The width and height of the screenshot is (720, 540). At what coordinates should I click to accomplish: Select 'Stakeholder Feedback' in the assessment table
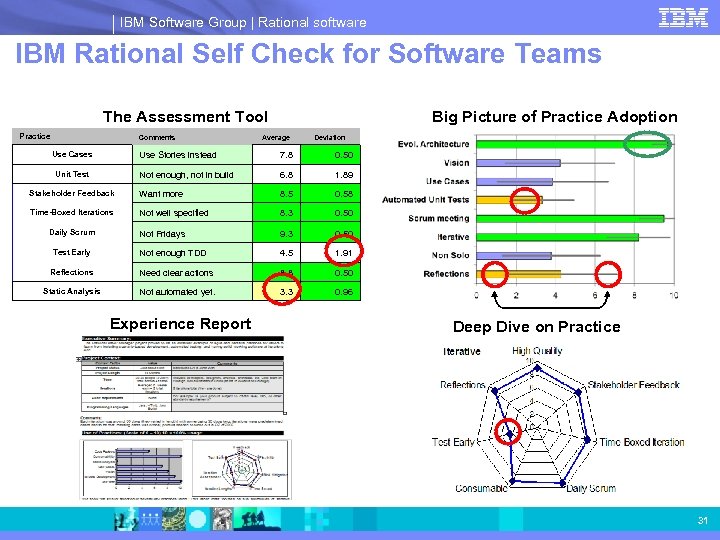[72, 193]
